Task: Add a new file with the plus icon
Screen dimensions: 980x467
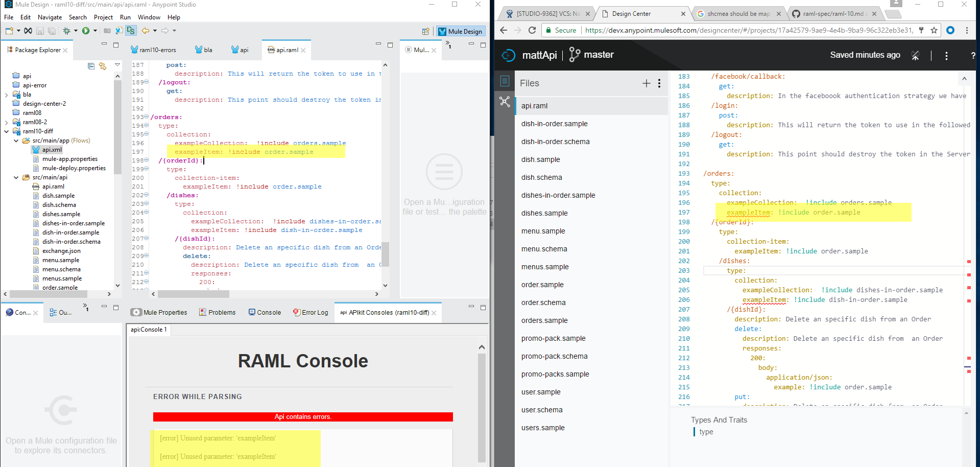Action: (x=646, y=83)
